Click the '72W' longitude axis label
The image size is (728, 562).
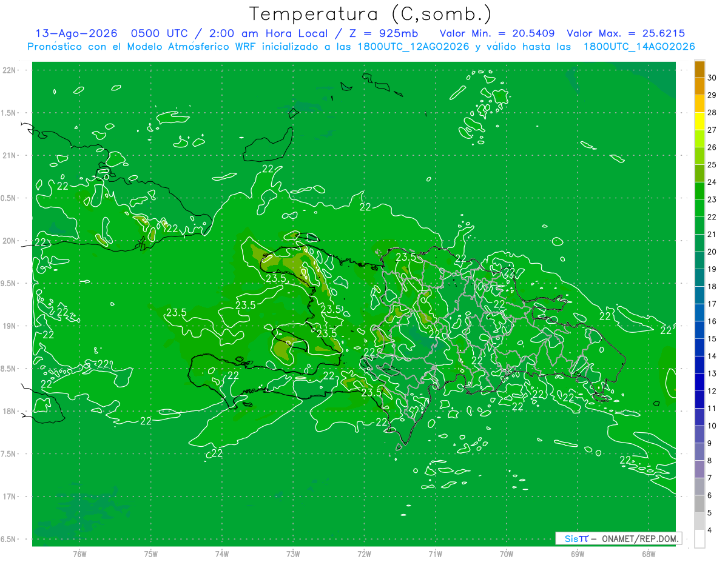(x=364, y=554)
